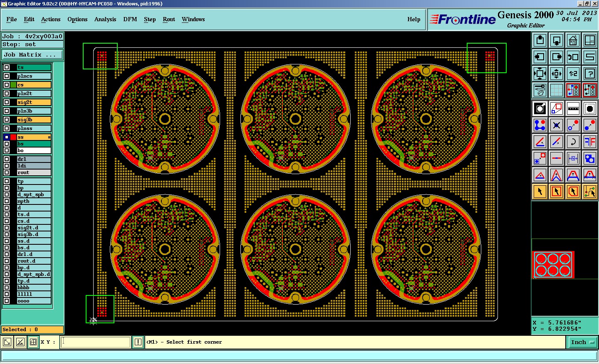Screen dimensions: 599x364
Task: Click the Job Matrix button
Action: [x=32, y=55]
